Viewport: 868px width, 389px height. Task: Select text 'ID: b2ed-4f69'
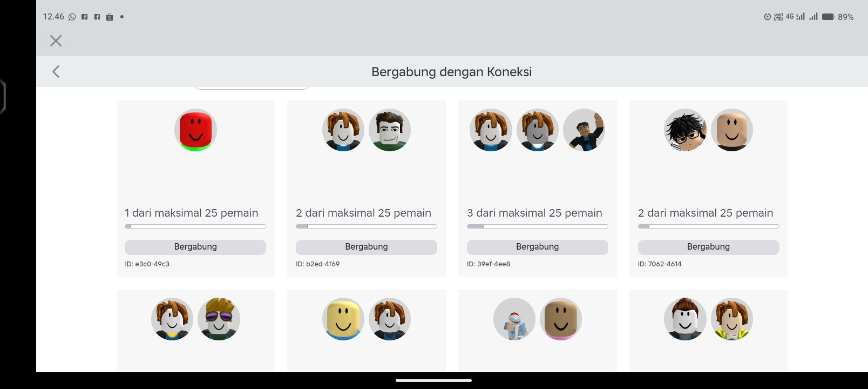click(318, 264)
